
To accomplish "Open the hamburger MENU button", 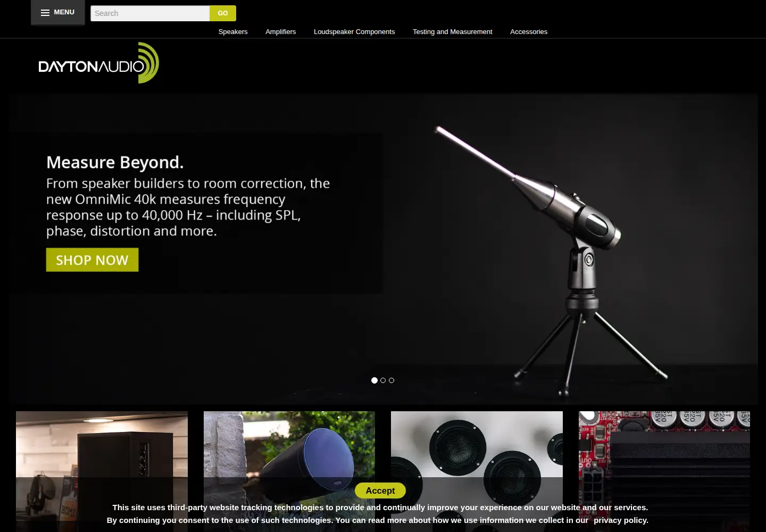I will click(x=57, y=12).
